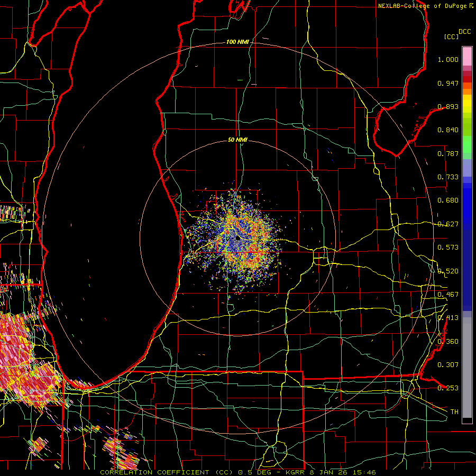Click the [CC] legend unit label
Image resolution: width=476 pixels, height=476 pixels.
coord(452,36)
